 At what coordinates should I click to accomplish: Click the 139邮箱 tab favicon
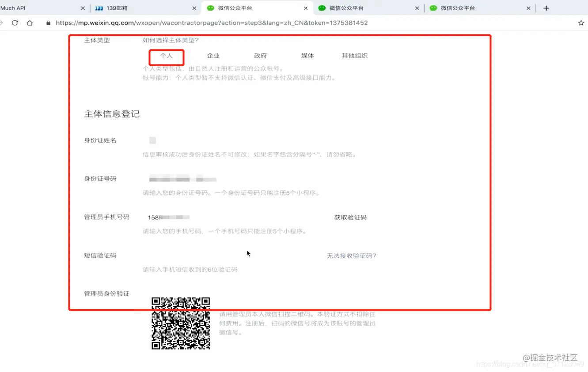click(99, 8)
